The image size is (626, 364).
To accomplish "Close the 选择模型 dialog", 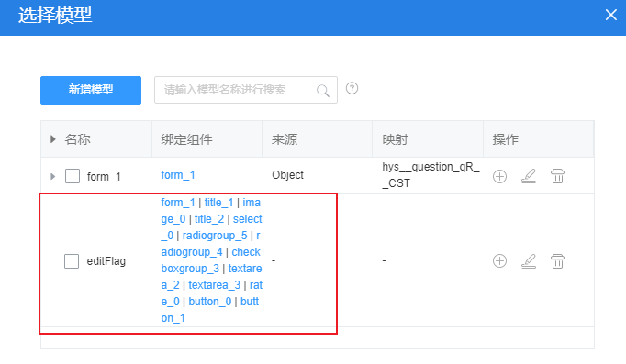I will [610, 15].
